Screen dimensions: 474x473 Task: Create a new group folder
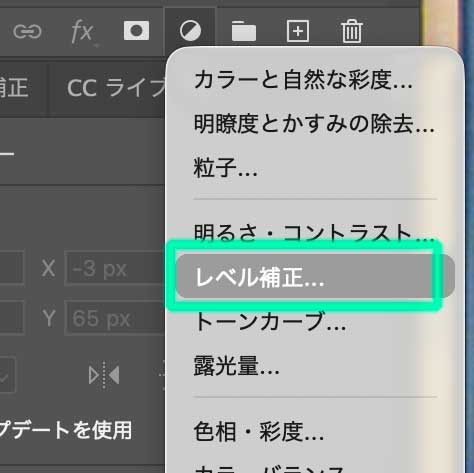coord(244,31)
